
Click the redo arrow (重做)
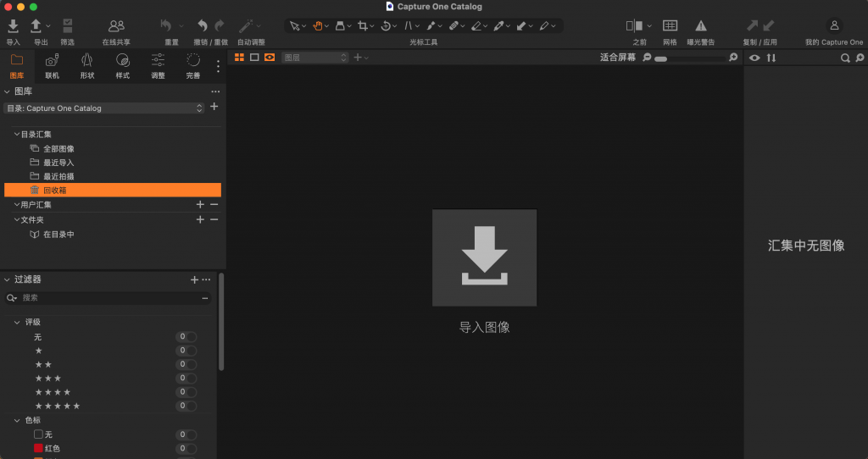click(220, 25)
